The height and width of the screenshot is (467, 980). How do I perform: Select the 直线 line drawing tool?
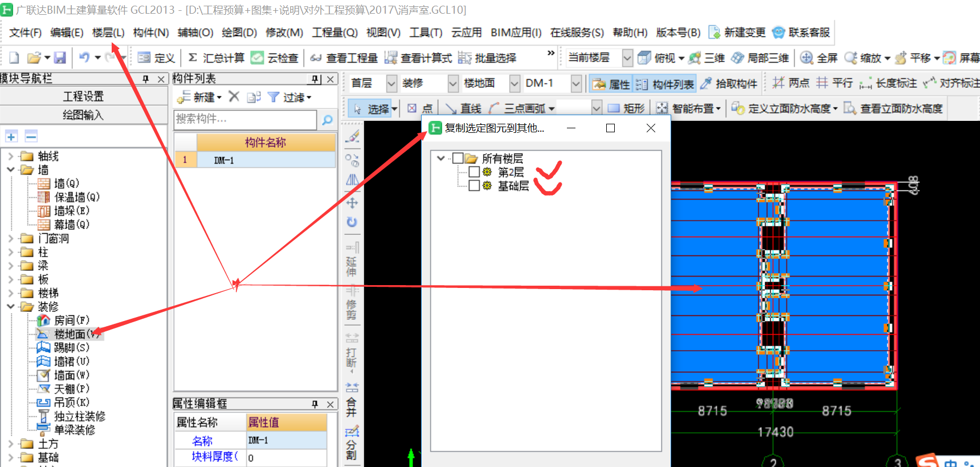coord(463,108)
